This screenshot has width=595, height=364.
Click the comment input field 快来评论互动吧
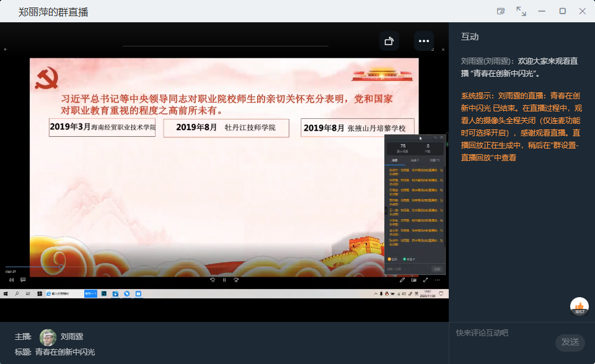(502, 333)
